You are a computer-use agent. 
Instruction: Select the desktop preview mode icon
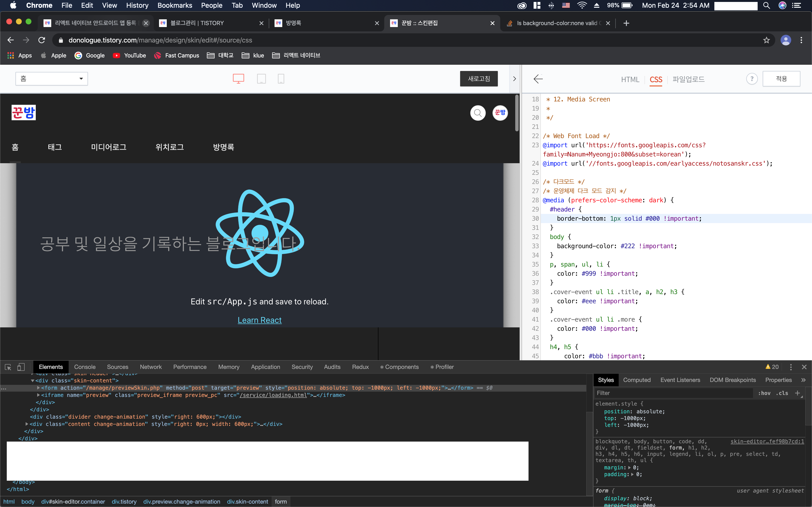pos(238,78)
